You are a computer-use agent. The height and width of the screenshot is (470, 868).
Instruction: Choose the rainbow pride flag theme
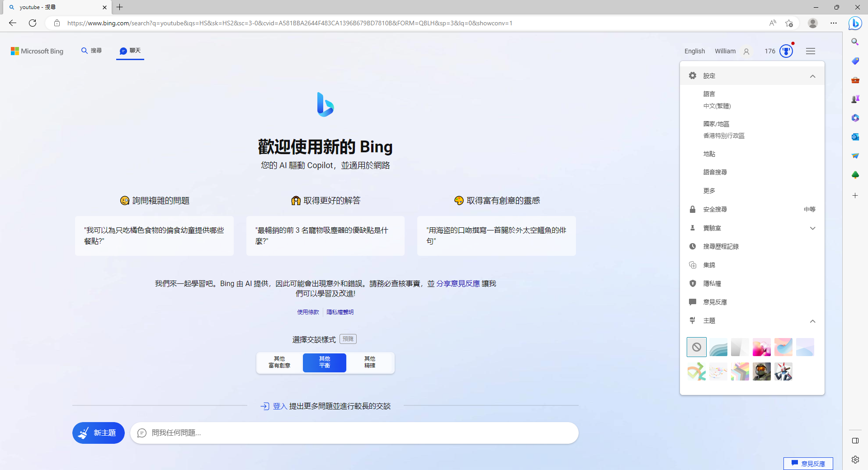740,371
